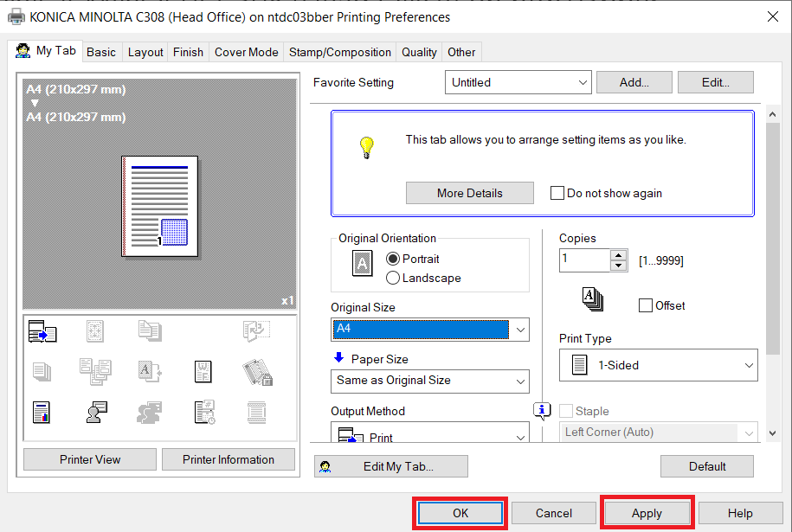
Task: Click the Default button
Action: (x=707, y=466)
